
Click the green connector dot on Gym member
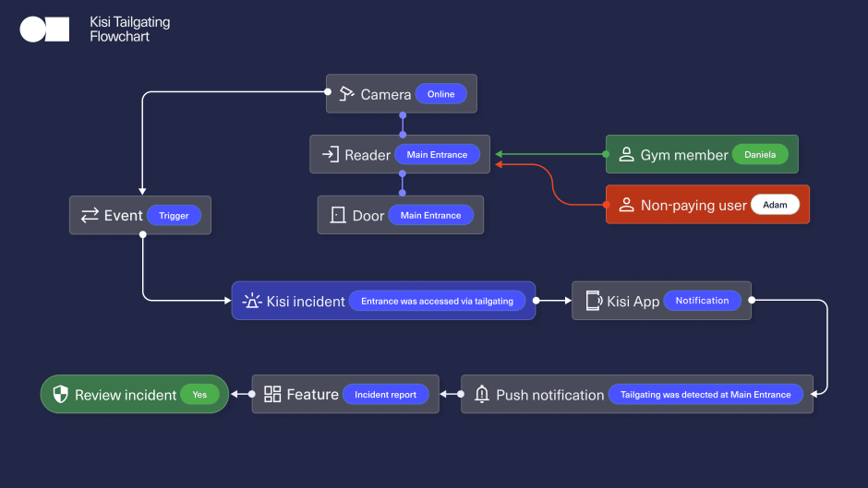(606, 154)
